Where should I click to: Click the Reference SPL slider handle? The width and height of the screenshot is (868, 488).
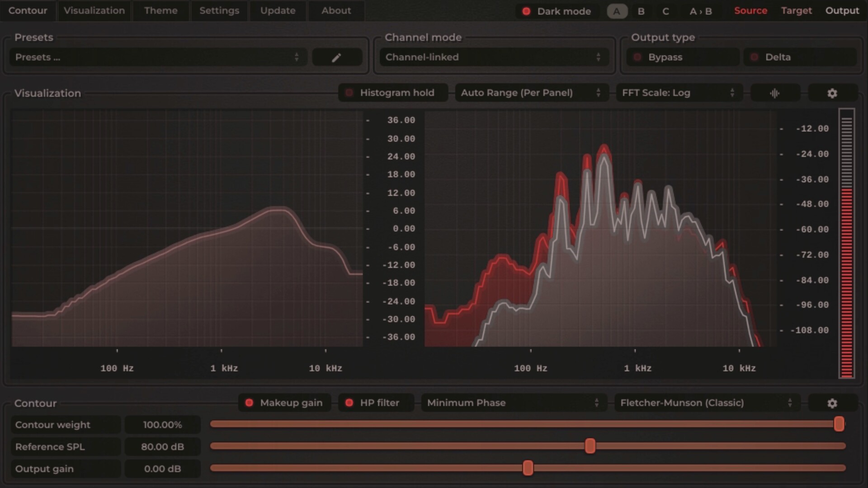coord(590,446)
